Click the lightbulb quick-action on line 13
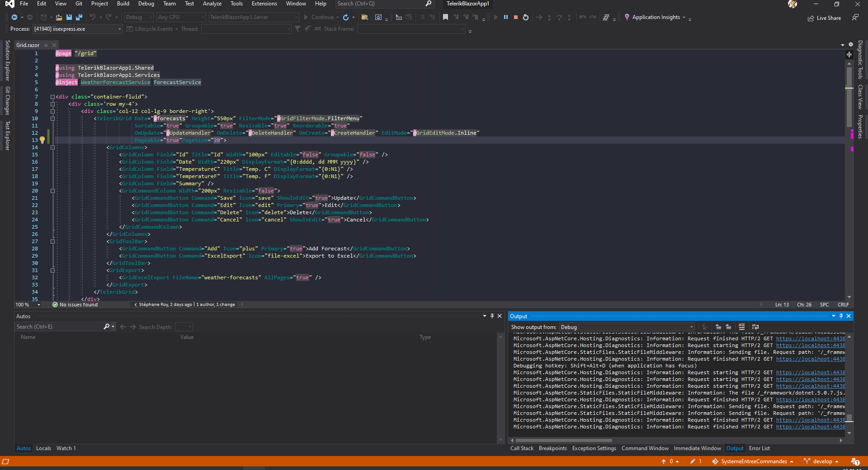The image size is (868, 470). (x=42, y=140)
